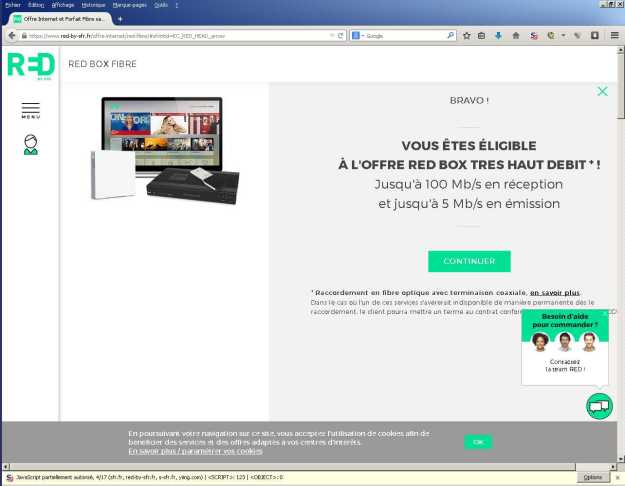Close the eligibility popup with the X
This screenshot has height=486, width=625.
[602, 92]
